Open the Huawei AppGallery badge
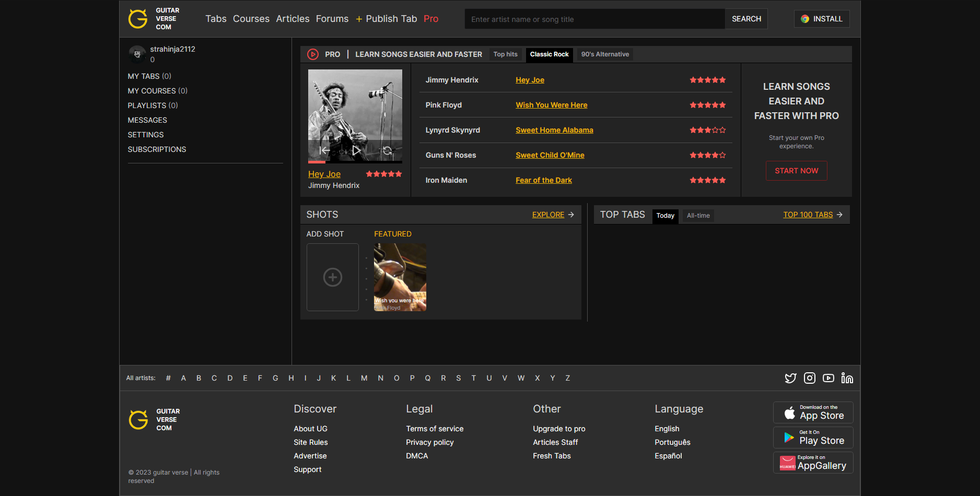The width and height of the screenshot is (980, 496). tap(813, 463)
